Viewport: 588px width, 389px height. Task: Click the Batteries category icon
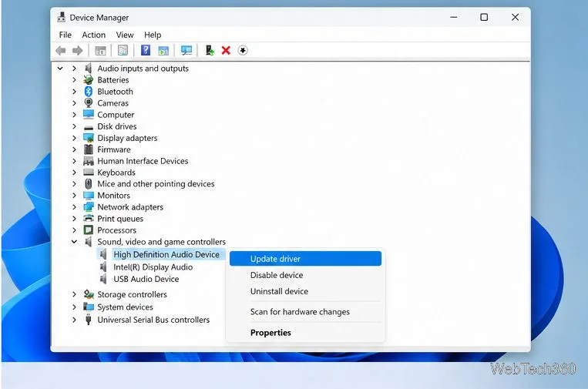click(x=89, y=80)
